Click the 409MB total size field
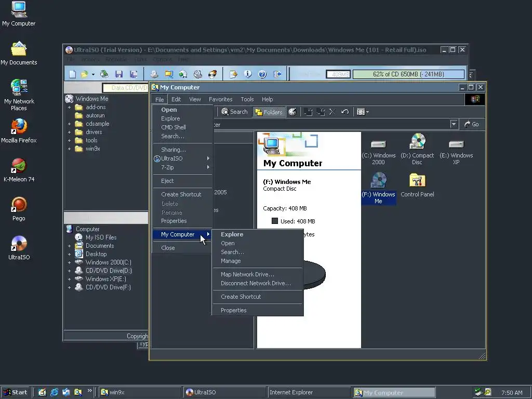This screenshot has width=532, height=399. (338, 74)
